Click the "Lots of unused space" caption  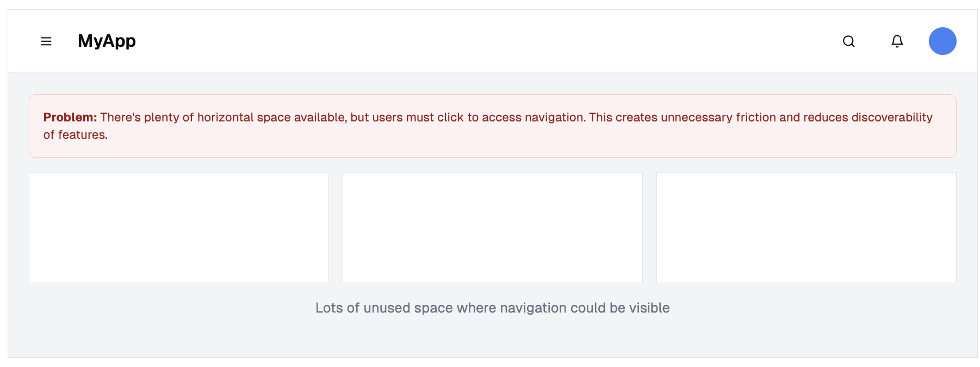493,308
